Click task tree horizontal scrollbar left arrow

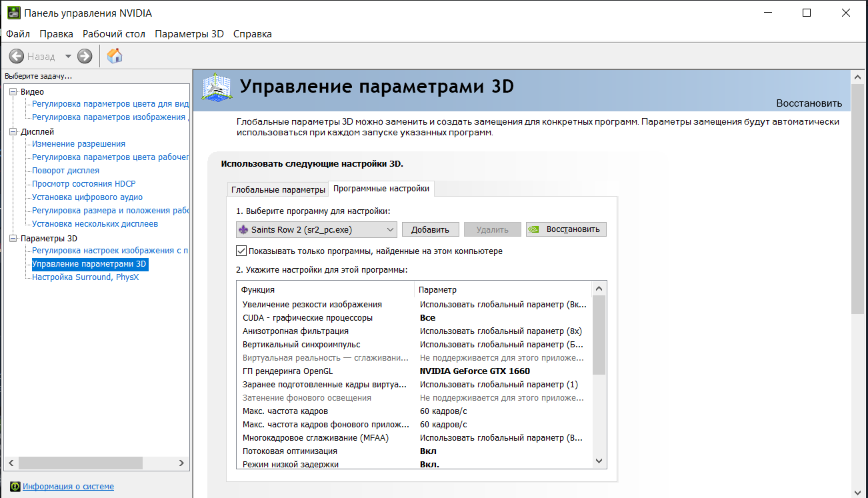tap(11, 463)
